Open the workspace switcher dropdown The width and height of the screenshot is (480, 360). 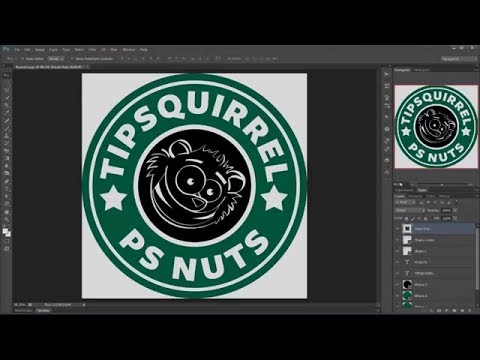[x=459, y=59]
